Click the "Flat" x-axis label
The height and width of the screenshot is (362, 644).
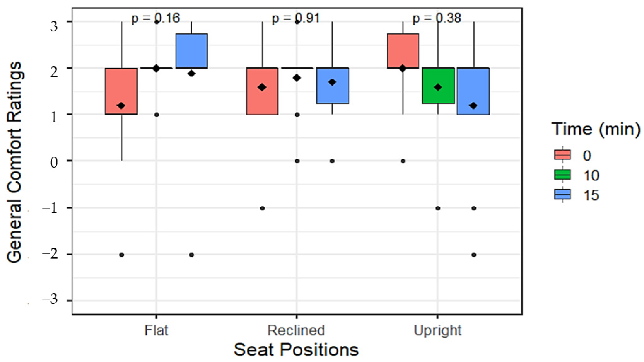[x=157, y=330]
